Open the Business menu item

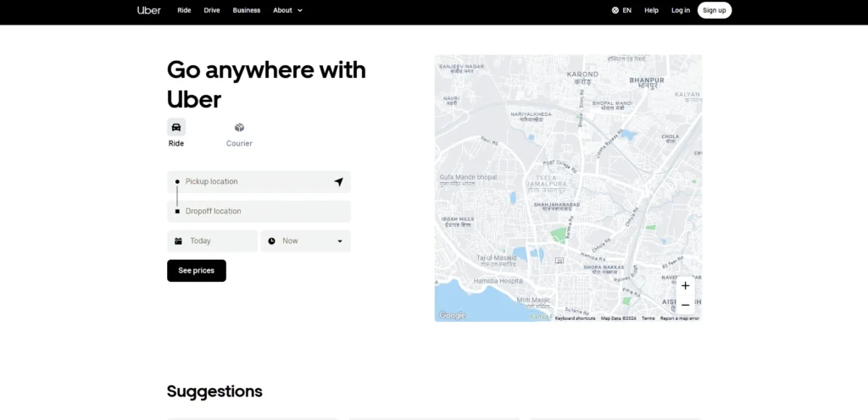247,10
